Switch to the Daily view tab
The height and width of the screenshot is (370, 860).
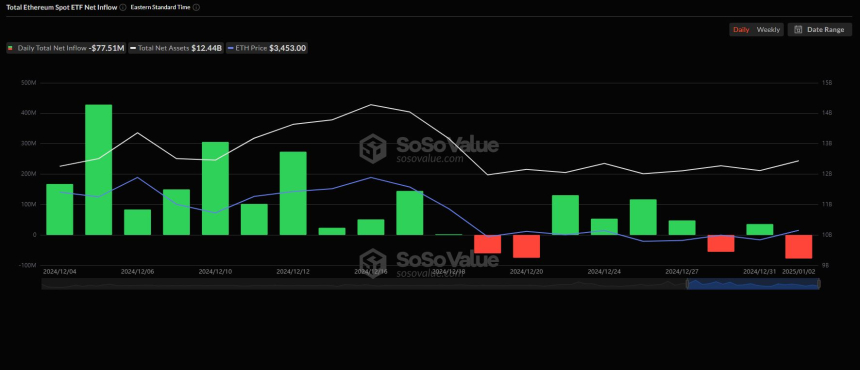(x=741, y=30)
